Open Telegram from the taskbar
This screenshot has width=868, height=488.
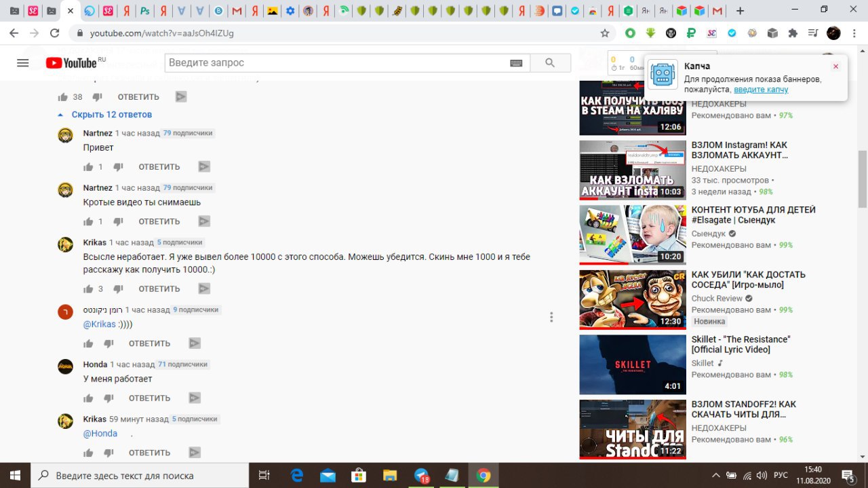(422, 475)
